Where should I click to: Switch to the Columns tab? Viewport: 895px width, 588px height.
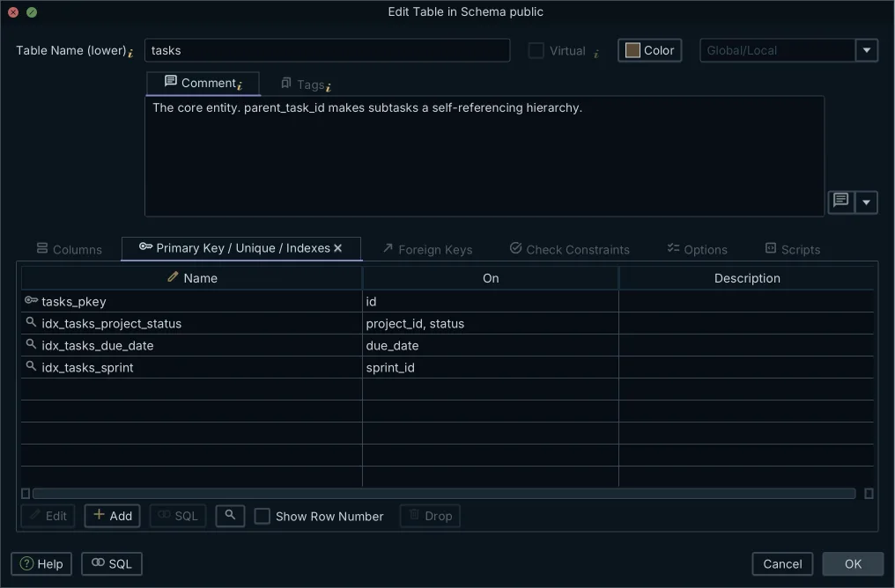pyautogui.click(x=69, y=249)
